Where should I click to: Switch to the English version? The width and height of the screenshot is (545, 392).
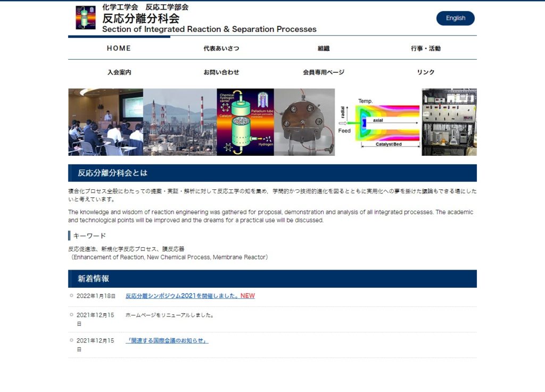[x=456, y=18]
